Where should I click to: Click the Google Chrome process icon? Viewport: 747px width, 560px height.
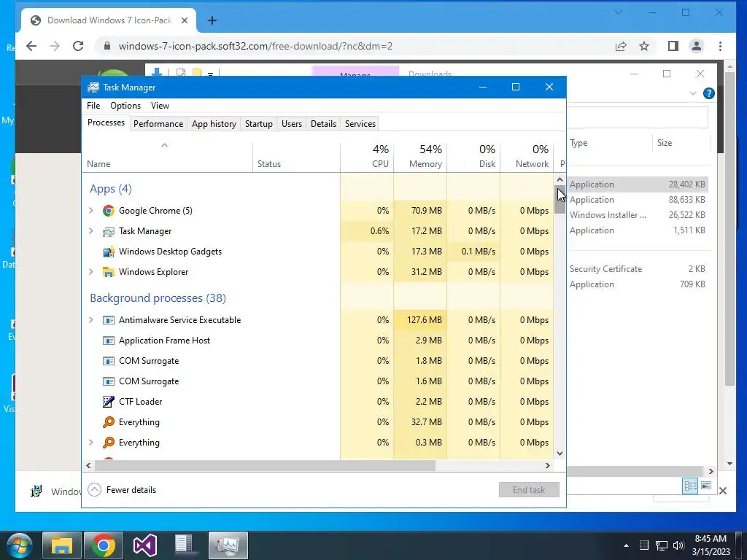coord(109,211)
